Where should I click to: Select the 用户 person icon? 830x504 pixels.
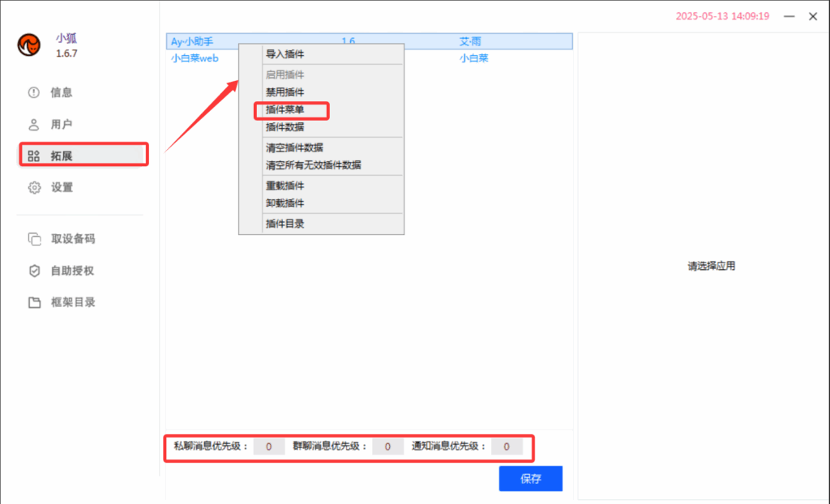tap(34, 125)
